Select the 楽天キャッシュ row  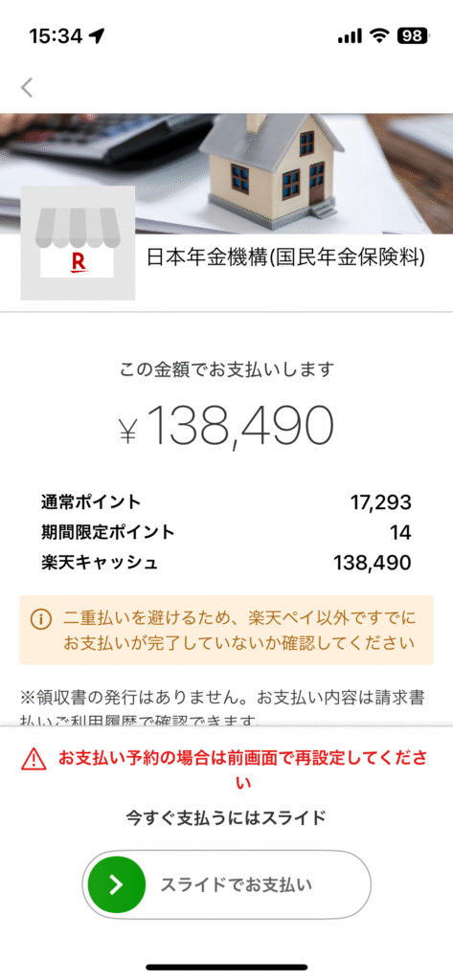[226, 563]
